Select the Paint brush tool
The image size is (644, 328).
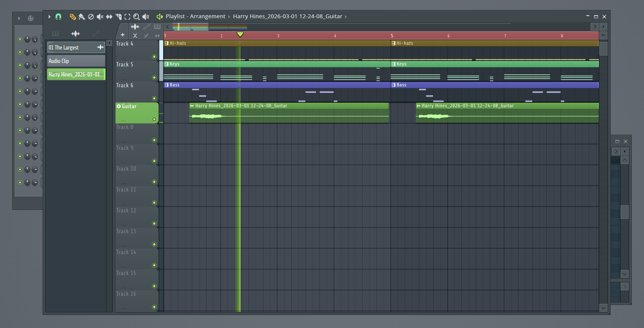[x=82, y=17]
